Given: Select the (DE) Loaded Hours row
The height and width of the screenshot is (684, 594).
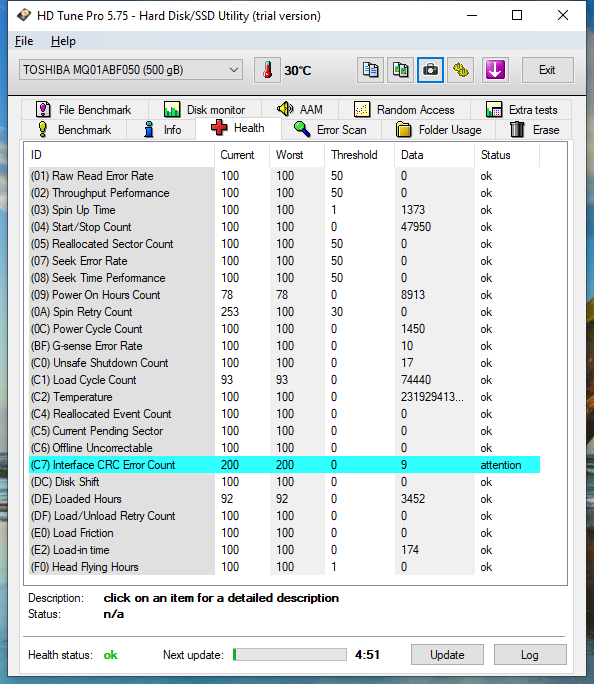Looking at the screenshot, I should (x=284, y=499).
